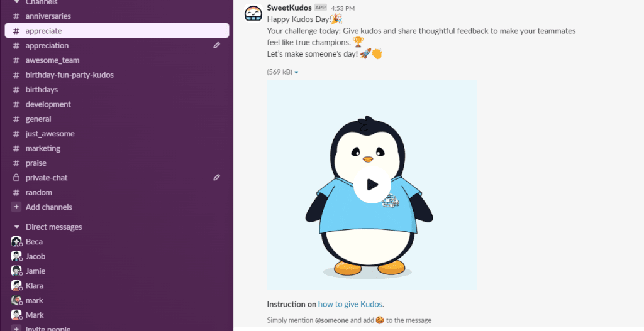Screen dimensions: 644x331
Task: Click the 4:53 PM message timestamp
Action: click(x=343, y=8)
